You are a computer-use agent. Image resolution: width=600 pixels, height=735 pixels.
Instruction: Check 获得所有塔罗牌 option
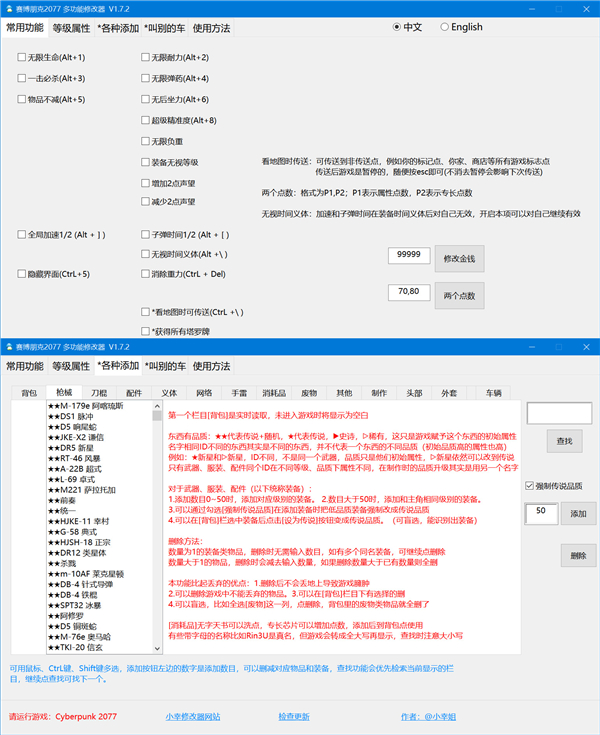(145, 331)
